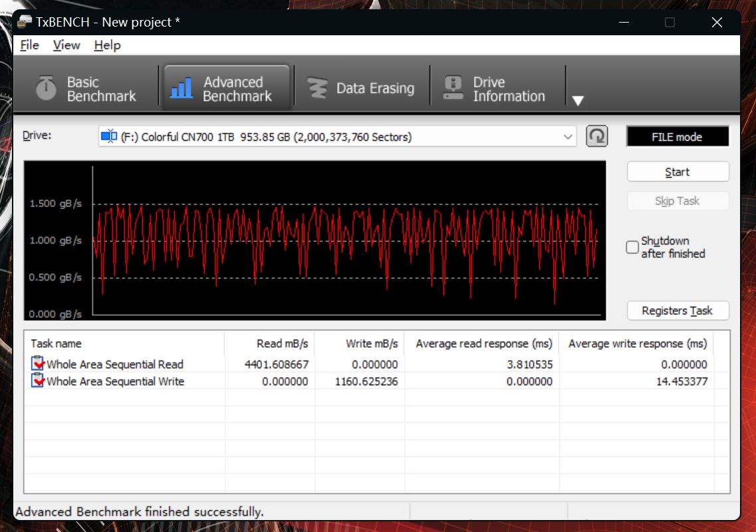Click the TxBENCH app icon in title bar
The image size is (756, 532).
(24, 22)
